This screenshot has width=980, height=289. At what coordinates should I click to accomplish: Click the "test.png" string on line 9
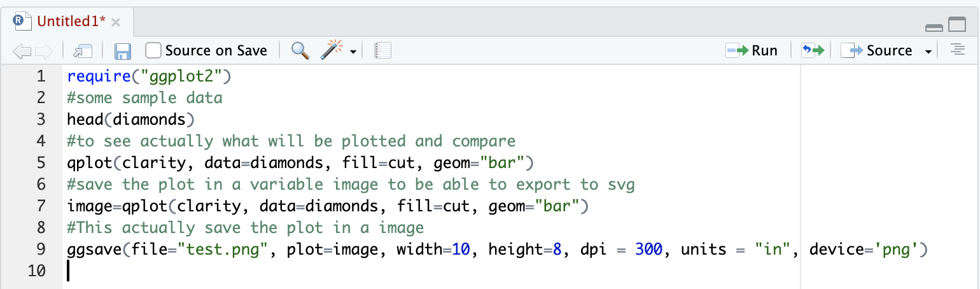pos(222,249)
